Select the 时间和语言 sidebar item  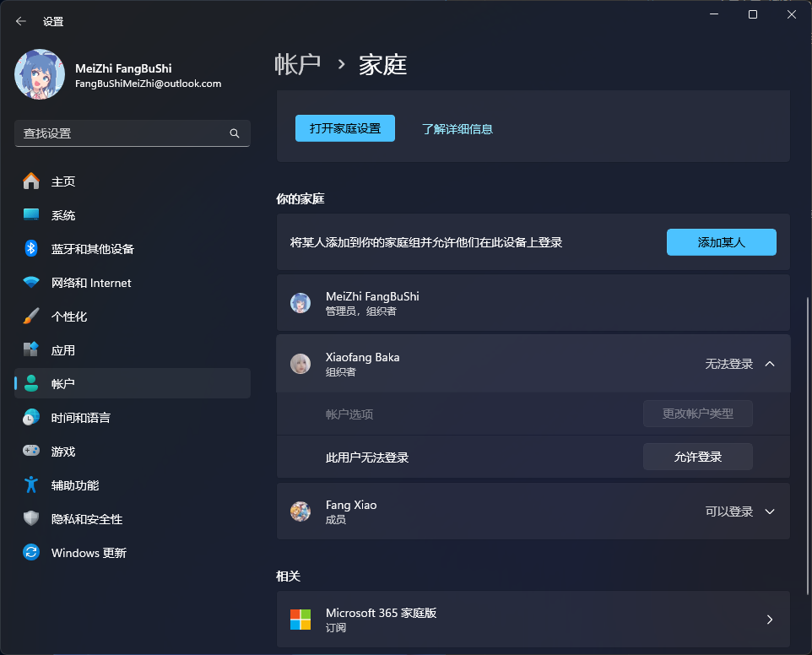pyautogui.click(x=80, y=418)
